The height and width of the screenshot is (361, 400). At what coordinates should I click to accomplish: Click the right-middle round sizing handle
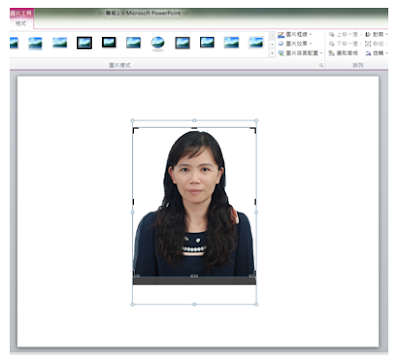(256, 212)
